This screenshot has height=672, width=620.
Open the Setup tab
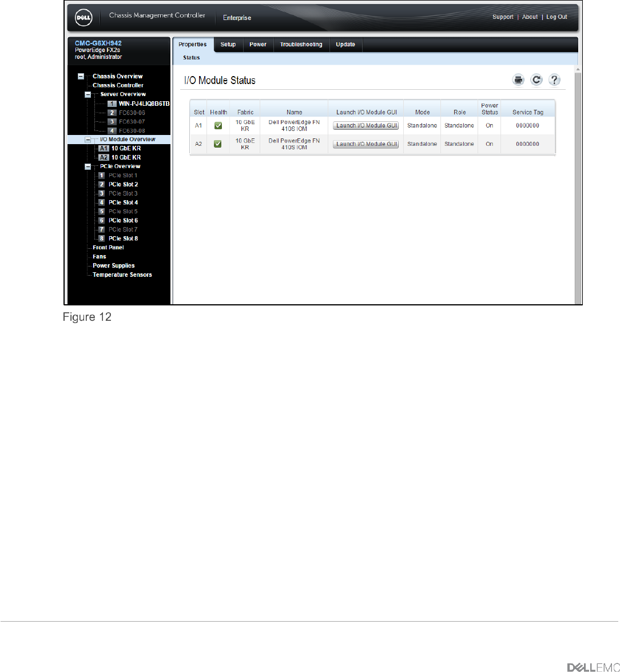(228, 45)
